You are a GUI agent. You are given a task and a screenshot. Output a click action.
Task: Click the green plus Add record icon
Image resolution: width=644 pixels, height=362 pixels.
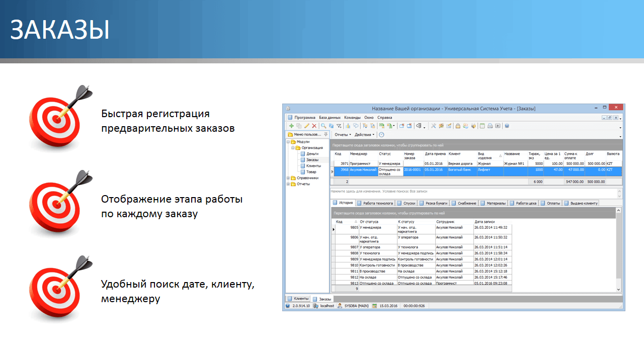(291, 126)
